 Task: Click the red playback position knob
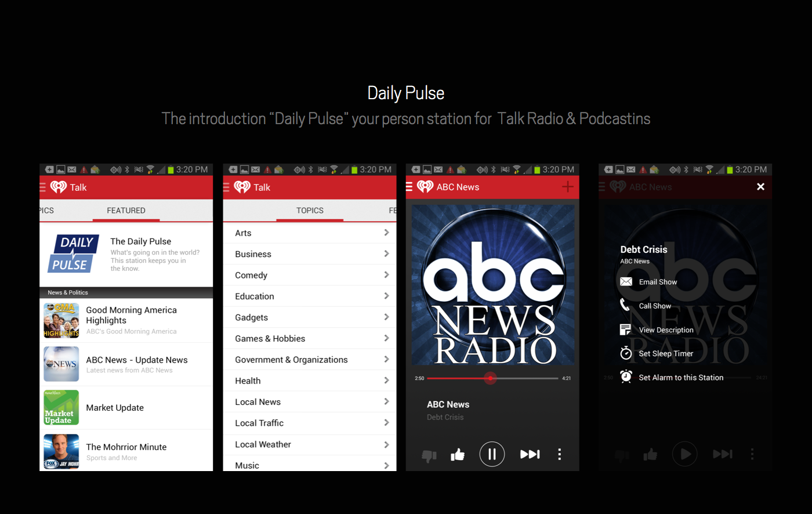pyautogui.click(x=491, y=378)
